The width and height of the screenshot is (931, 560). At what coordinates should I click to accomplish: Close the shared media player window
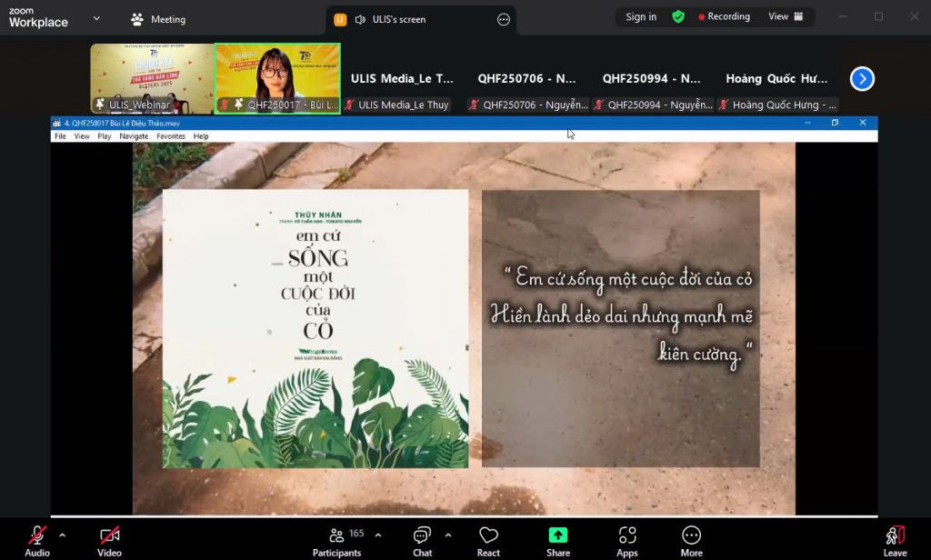point(863,123)
